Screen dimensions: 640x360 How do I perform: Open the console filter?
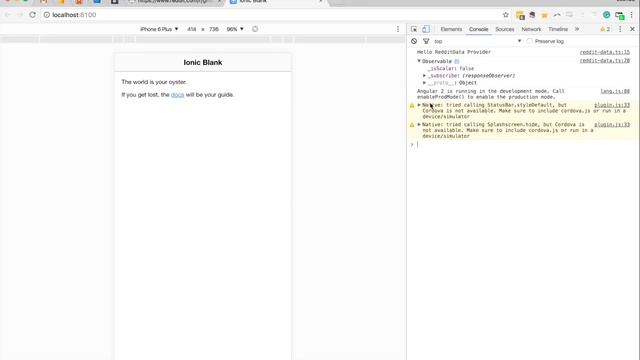[x=426, y=41]
